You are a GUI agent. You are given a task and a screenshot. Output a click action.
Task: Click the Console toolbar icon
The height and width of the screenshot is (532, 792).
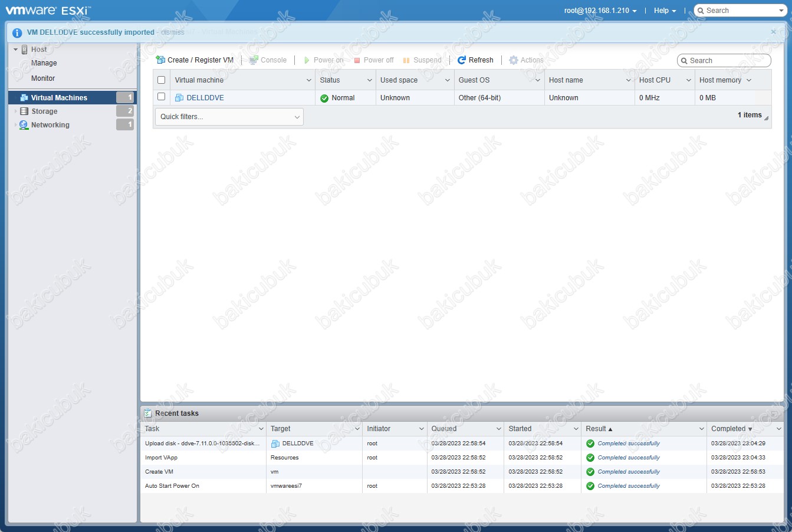[x=254, y=60]
